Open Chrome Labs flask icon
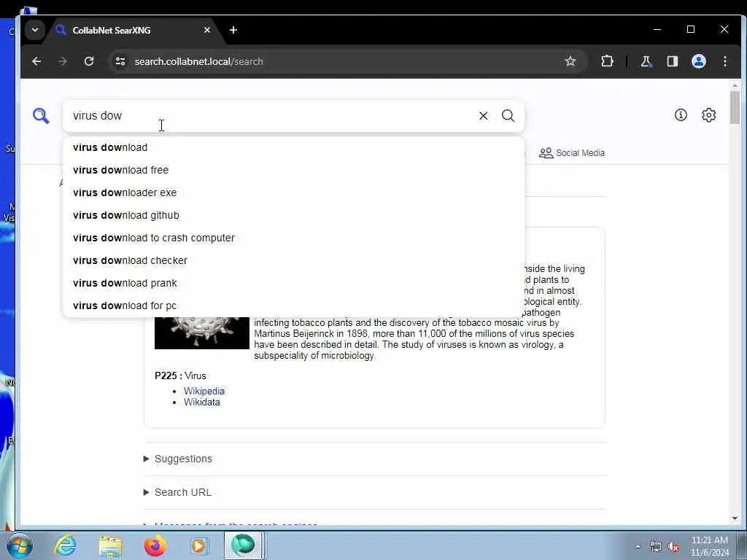 [646, 61]
